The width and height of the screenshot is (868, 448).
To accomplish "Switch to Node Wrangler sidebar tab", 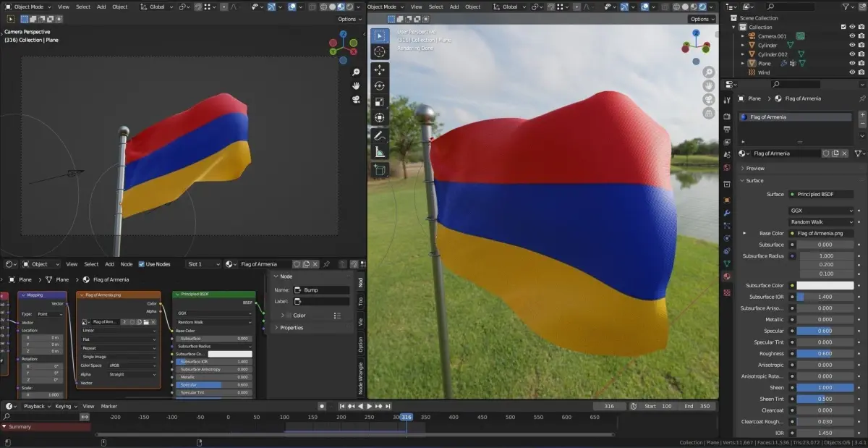I will pyautogui.click(x=360, y=379).
